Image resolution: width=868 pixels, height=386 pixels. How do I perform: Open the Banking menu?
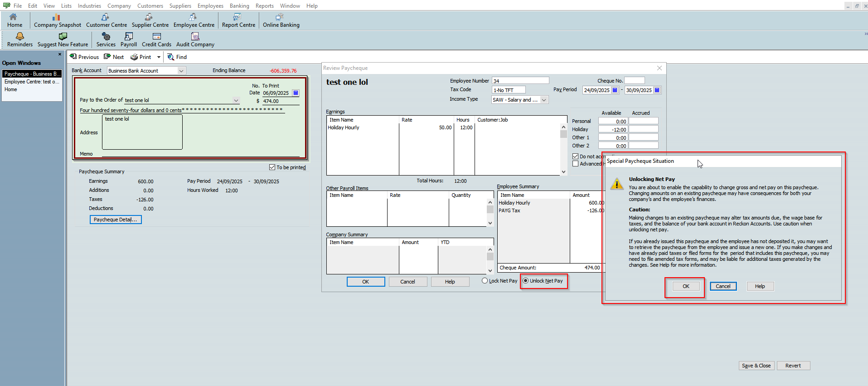pos(239,6)
